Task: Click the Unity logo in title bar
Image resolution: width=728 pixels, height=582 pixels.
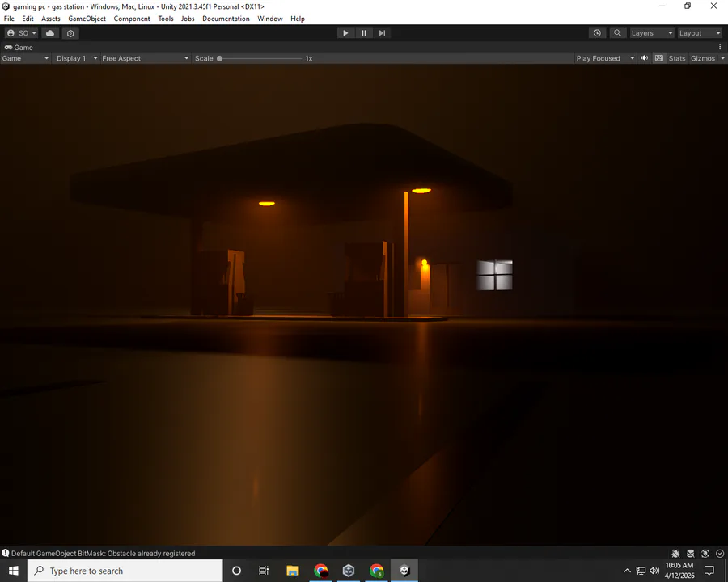Action: (x=6, y=6)
